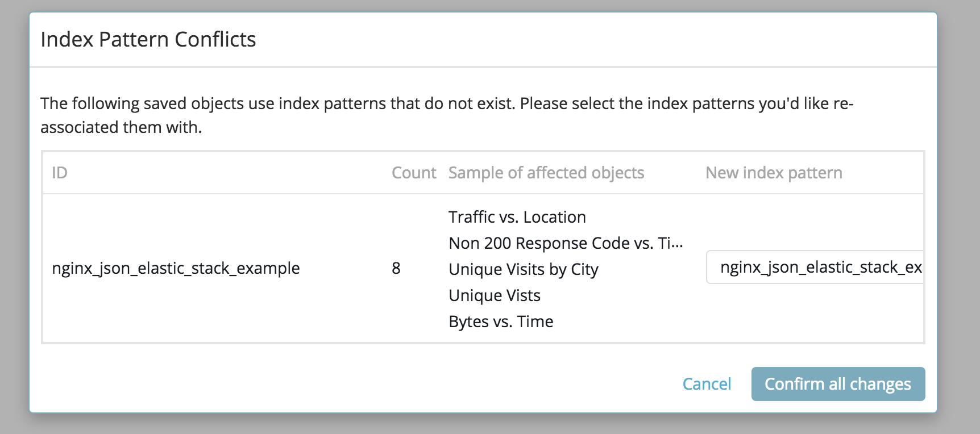980x434 pixels.
Task: Click the Sample of affected objects header
Action: [x=546, y=173]
